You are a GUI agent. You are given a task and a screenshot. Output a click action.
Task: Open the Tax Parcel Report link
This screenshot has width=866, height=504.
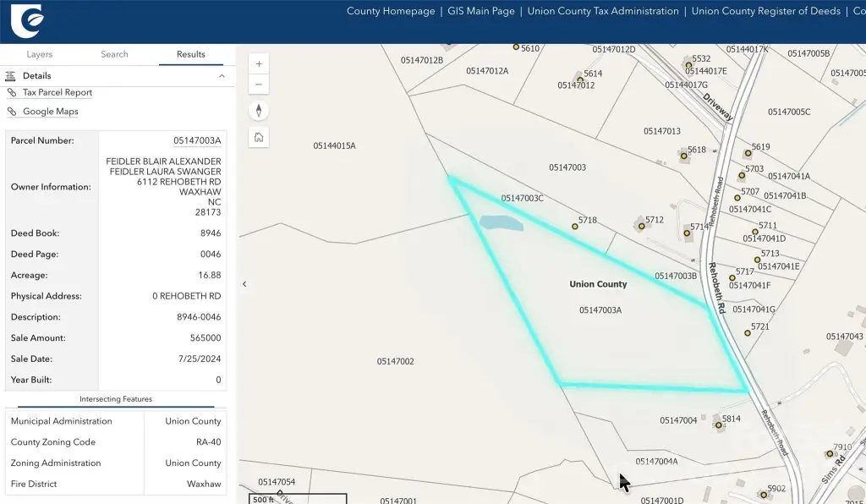(57, 93)
